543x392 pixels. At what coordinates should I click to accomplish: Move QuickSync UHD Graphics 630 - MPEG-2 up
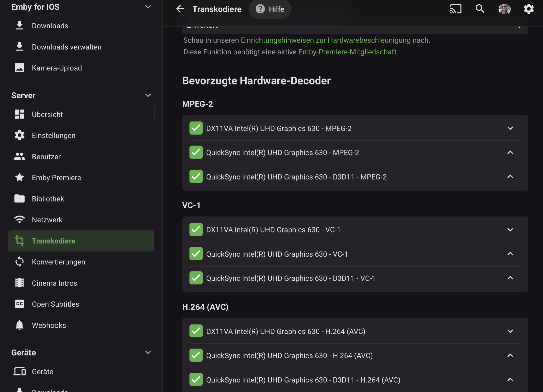pyautogui.click(x=510, y=152)
